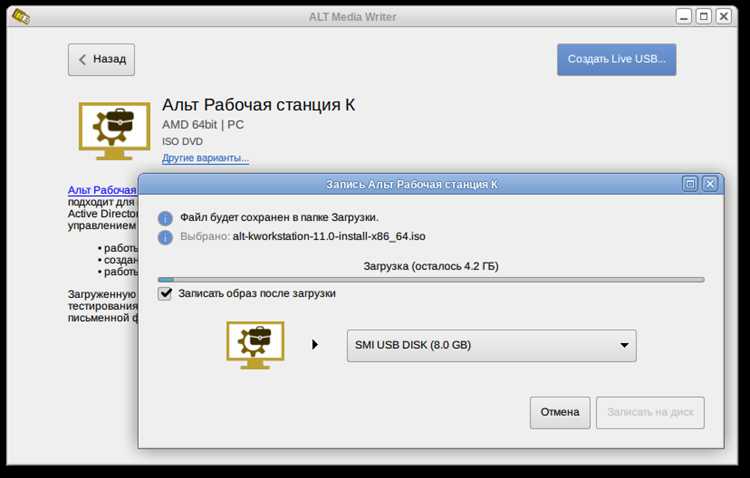The width and height of the screenshot is (750, 478).
Task: Minimize the ALT Media Writer window
Action: click(684, 17)
